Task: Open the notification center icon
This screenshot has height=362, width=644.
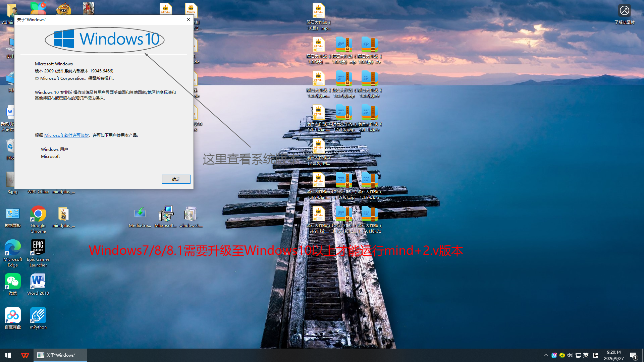Action: pyautogui.click(x=633, y=355)
